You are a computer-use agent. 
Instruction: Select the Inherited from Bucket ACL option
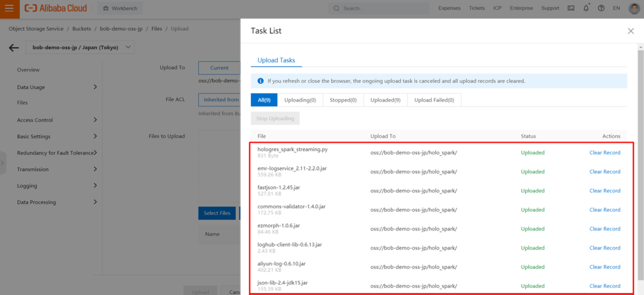219,99
